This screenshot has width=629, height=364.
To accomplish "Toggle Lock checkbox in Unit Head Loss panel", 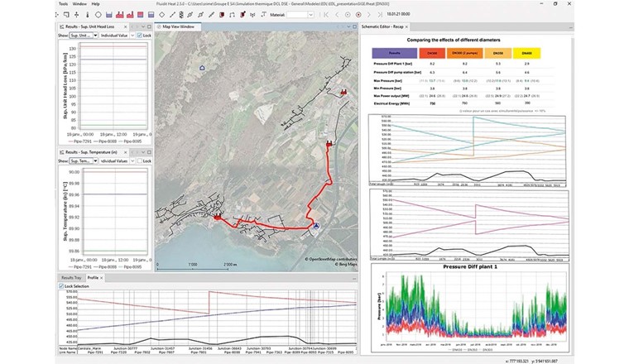I will click(140, 36).
